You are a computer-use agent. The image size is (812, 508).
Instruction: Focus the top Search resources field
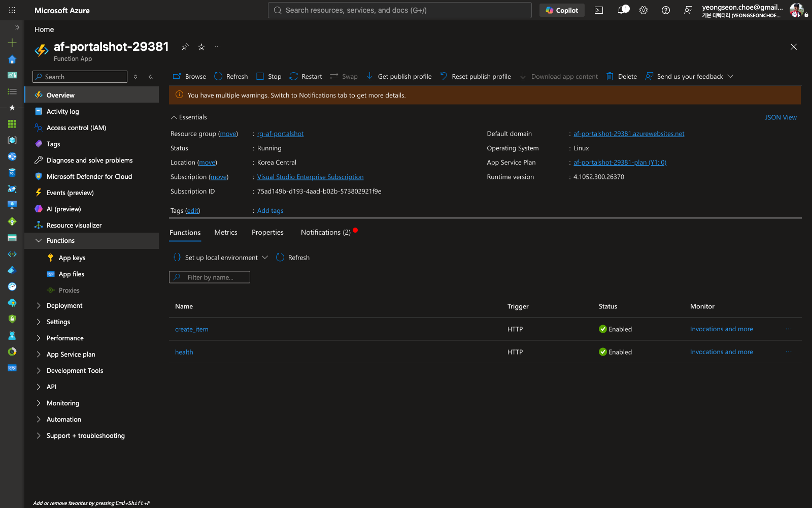point(400,10)
